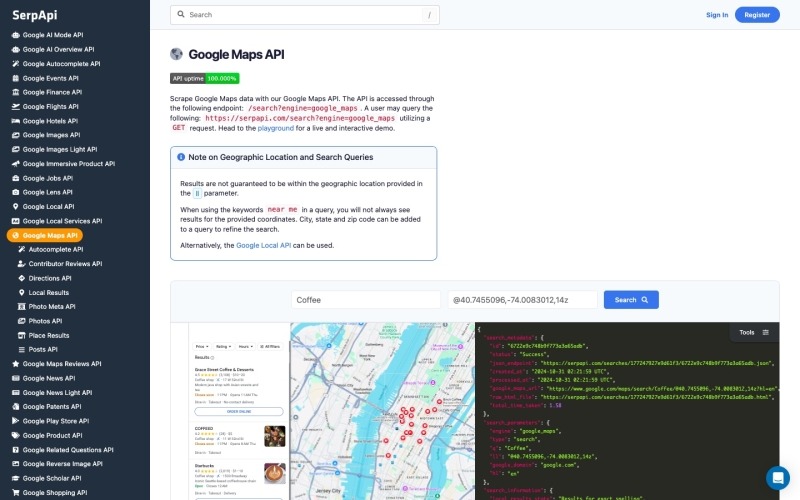This screenshot has width=800, height=500.
Task: Select the active Google Maps API item
Action: point(45,235)
